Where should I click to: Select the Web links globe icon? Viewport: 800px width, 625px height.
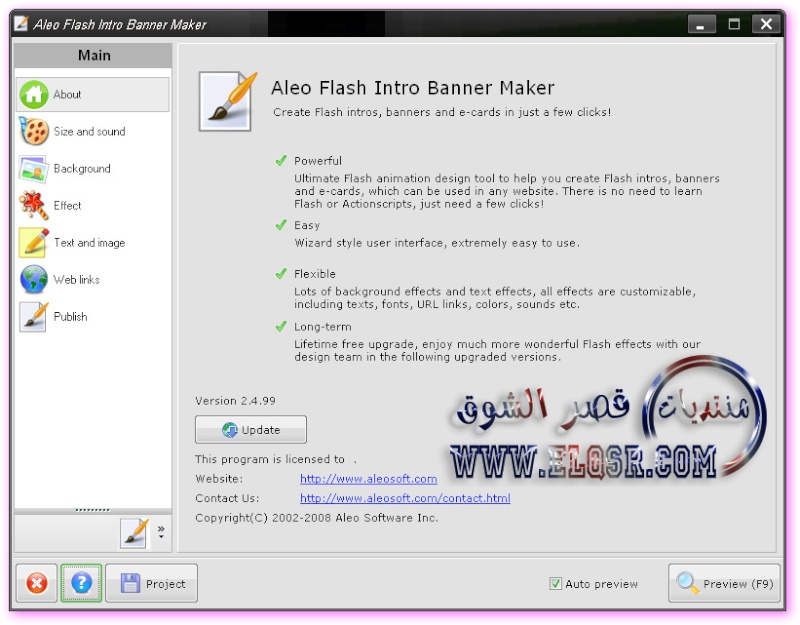[x=34, y=280]
